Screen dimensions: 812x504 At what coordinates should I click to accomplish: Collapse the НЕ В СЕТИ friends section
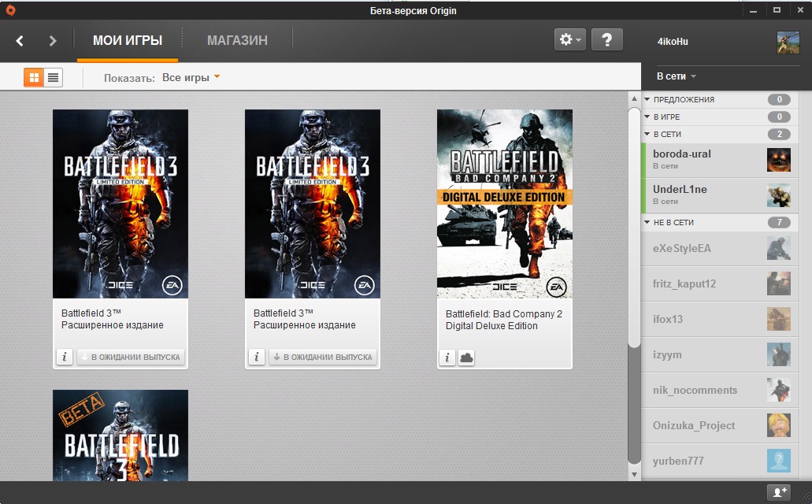coord(647,222)
